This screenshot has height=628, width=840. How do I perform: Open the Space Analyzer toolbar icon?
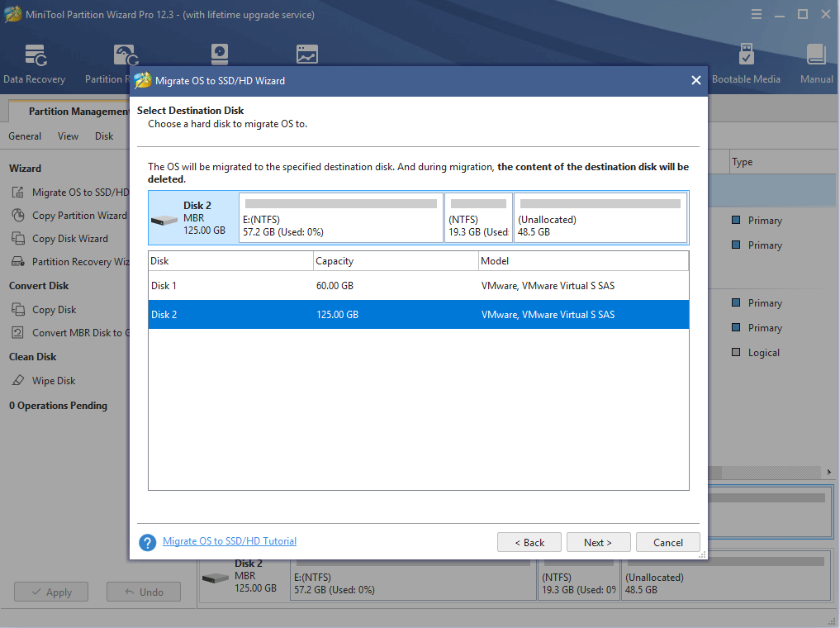(307, 54)
